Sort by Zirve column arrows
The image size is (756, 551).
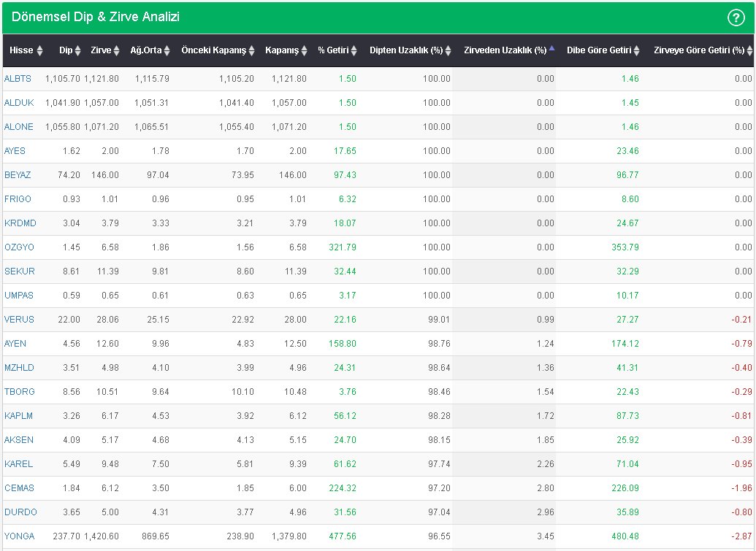(x=116, y=50)
